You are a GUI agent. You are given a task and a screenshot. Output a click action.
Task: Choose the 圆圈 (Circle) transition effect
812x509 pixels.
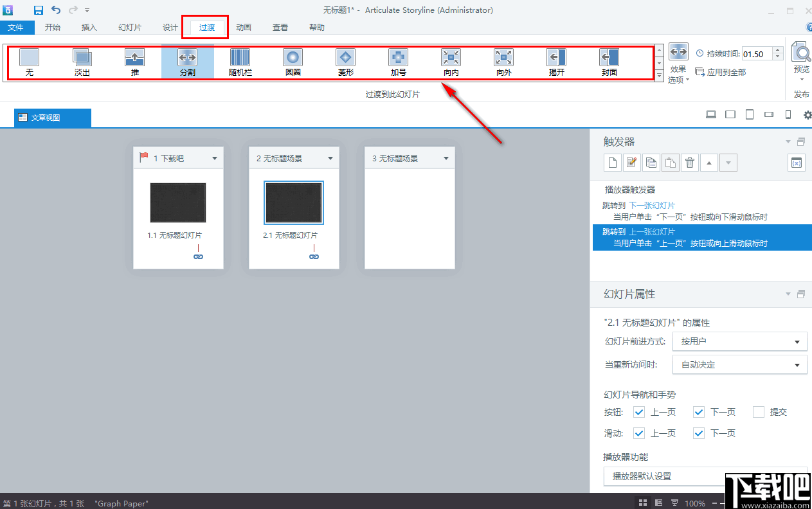click(293, 61)
